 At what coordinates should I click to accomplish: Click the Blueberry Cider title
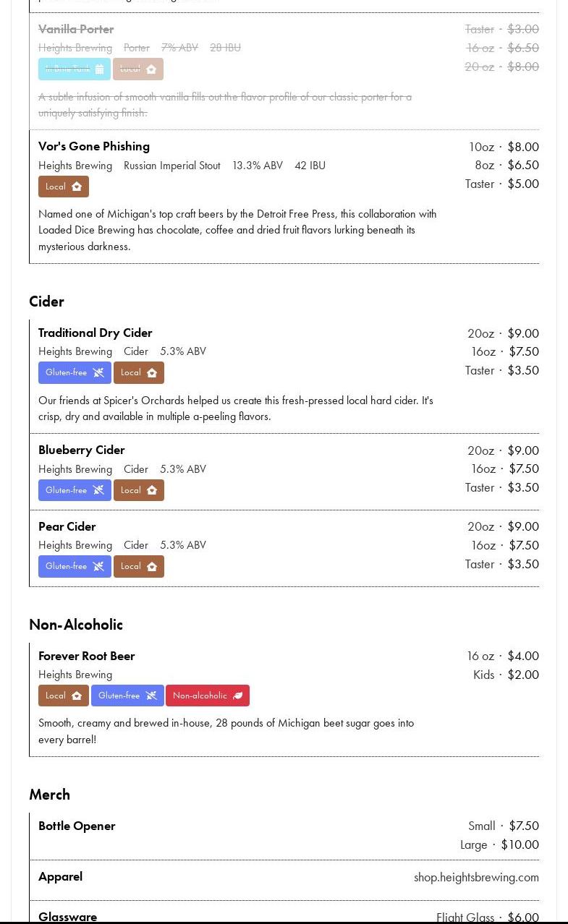pos(81,450)
